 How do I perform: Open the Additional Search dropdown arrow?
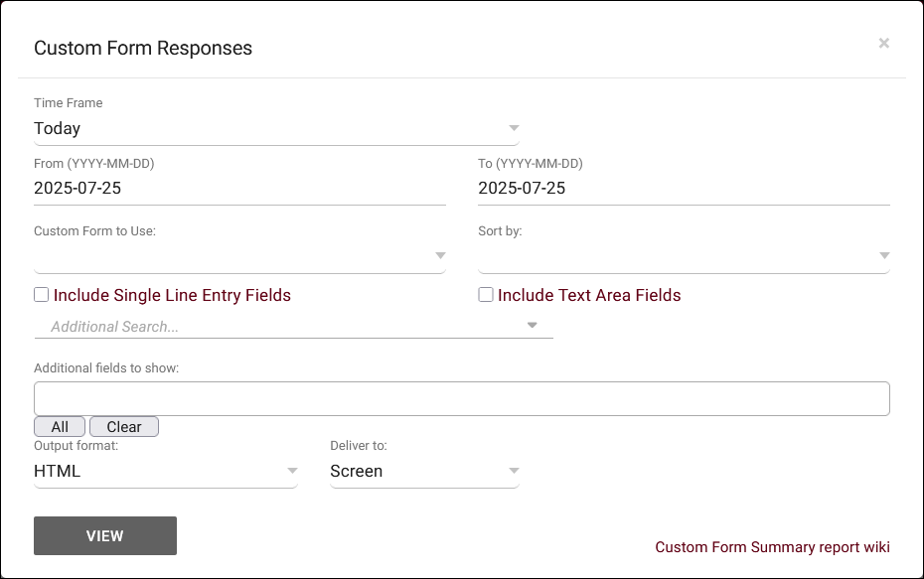click(x=532, y=326)
